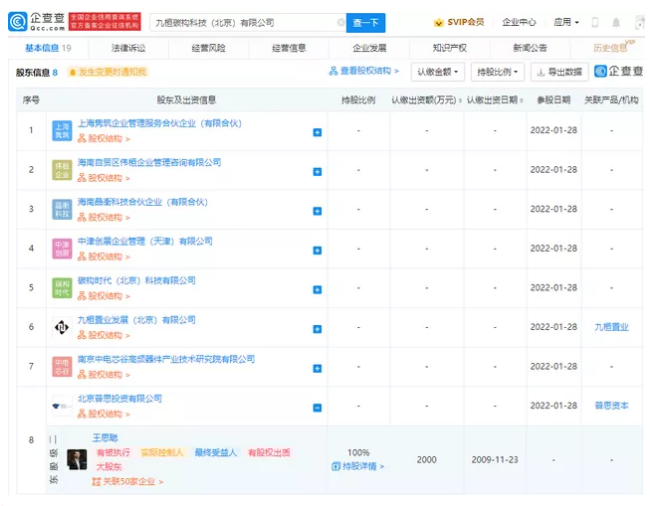This screenshot has height=506, width=650.
Task: Click the 关联50家企业 link
Action: tap(128, 482)
